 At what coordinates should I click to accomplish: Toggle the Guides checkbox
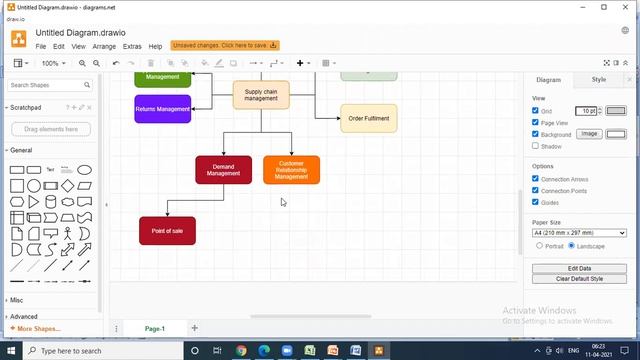pyautogui.click(x=535, y=202)
